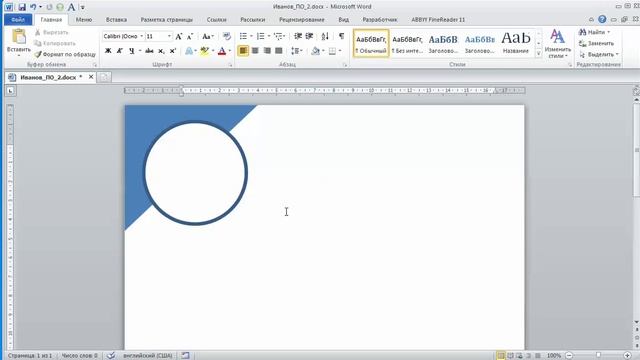
Task: Click the zoom out minus icon
Action: [x=569, y=356]
